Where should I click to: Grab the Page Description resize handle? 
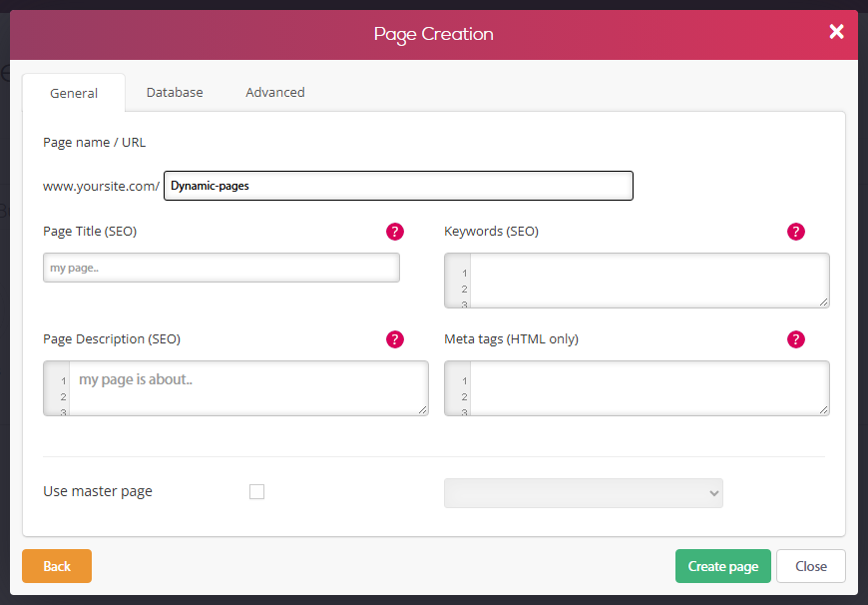423,409
